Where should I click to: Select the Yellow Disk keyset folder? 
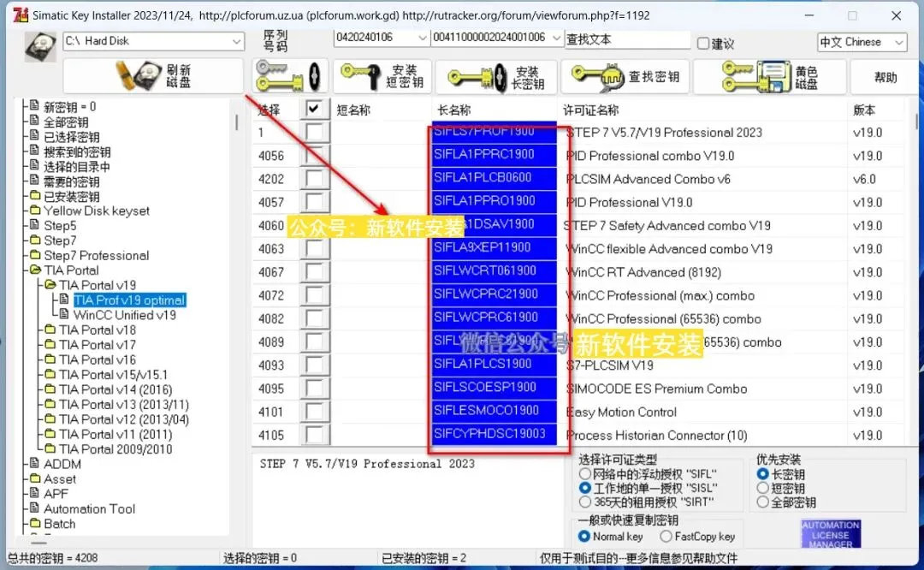coord(97,211)
